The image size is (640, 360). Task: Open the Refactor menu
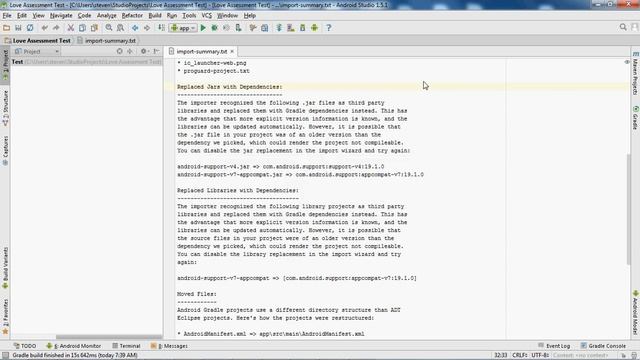pyautogui.click(x=132, y=16)
